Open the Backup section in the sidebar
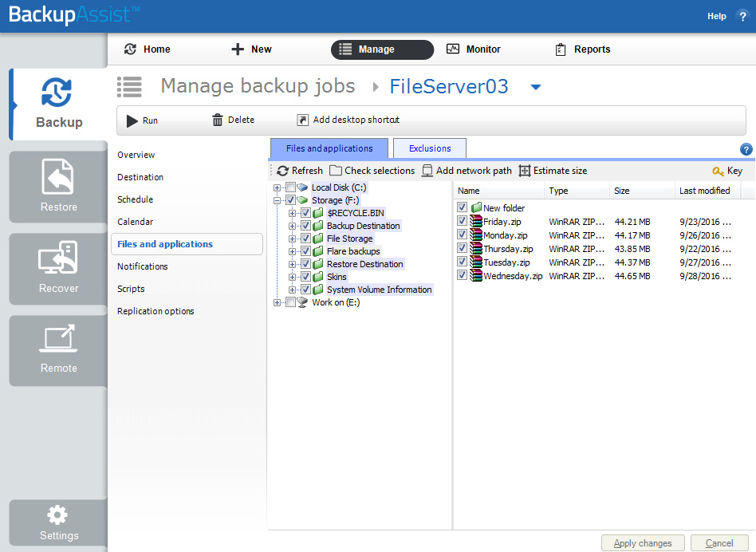This screenshot has height=552, width=756. [59, 104]
